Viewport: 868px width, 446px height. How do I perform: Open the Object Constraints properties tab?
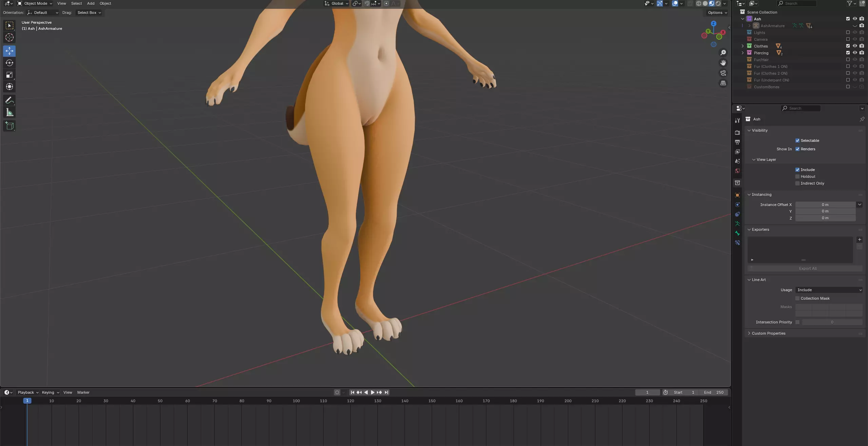737,214
